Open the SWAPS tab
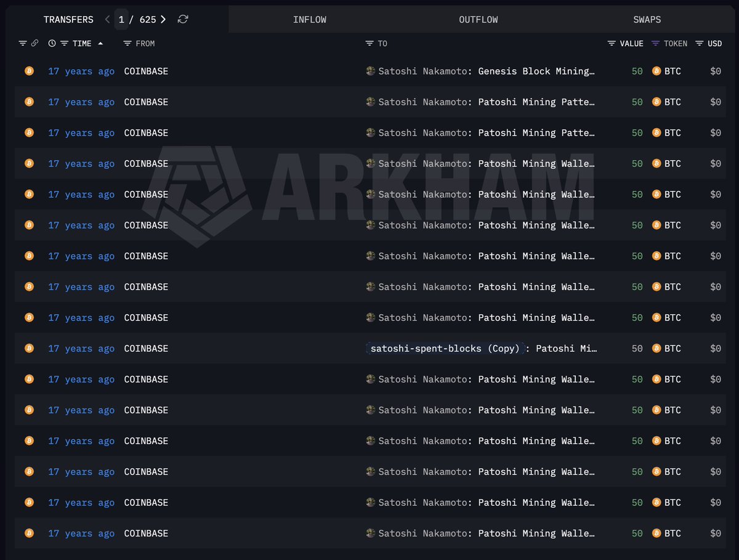The height and width of the screenshot is (560, 739). pyautogui.click(x=647, y=20)
